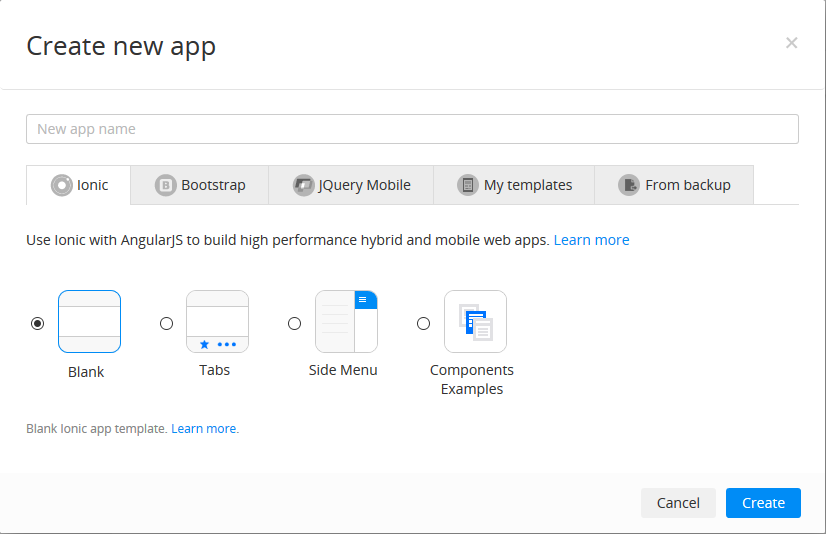This screenshot has width=826, height=534.
Task: Open the My templates tab
Action: tap(514, 185)
